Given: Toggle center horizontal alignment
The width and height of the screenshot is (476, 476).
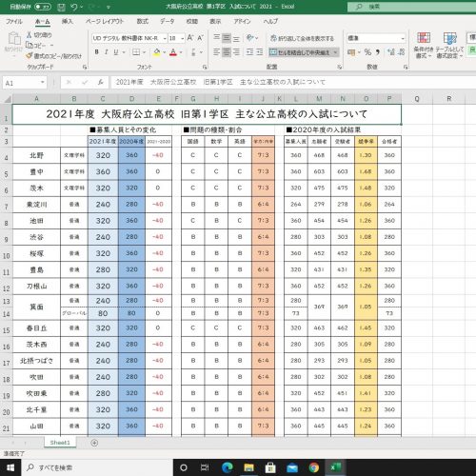Looking at the screenshot, I should point(227,52).
